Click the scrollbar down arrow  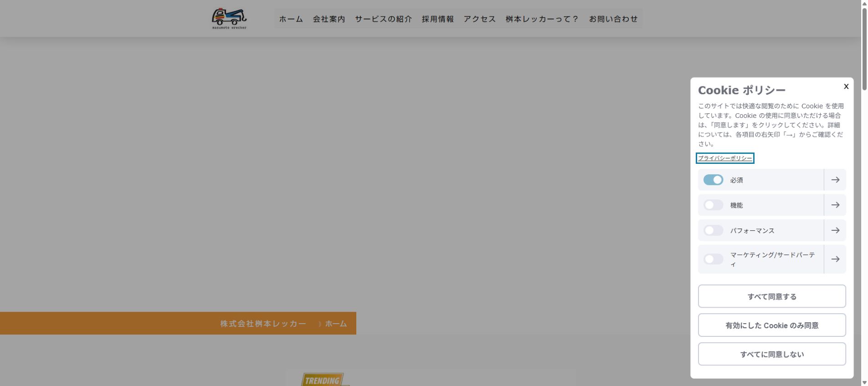[x=864, y=382]
